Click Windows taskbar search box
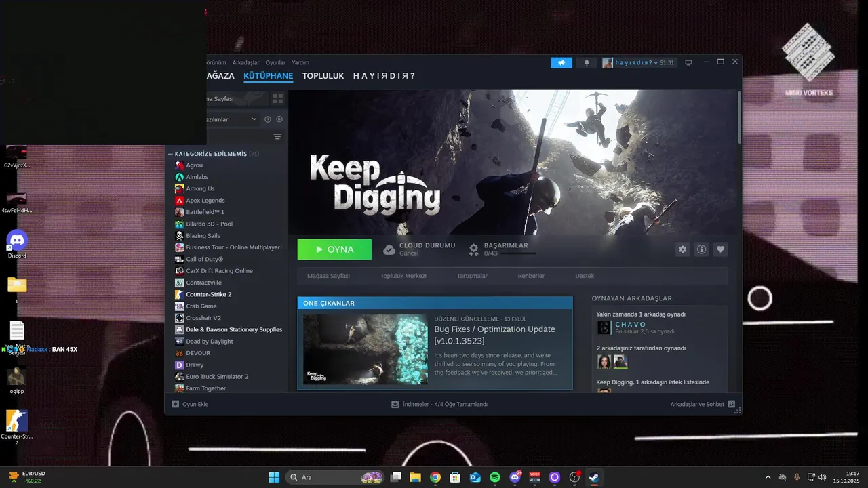This screenshot has height=488, width=868. point(334,477)
